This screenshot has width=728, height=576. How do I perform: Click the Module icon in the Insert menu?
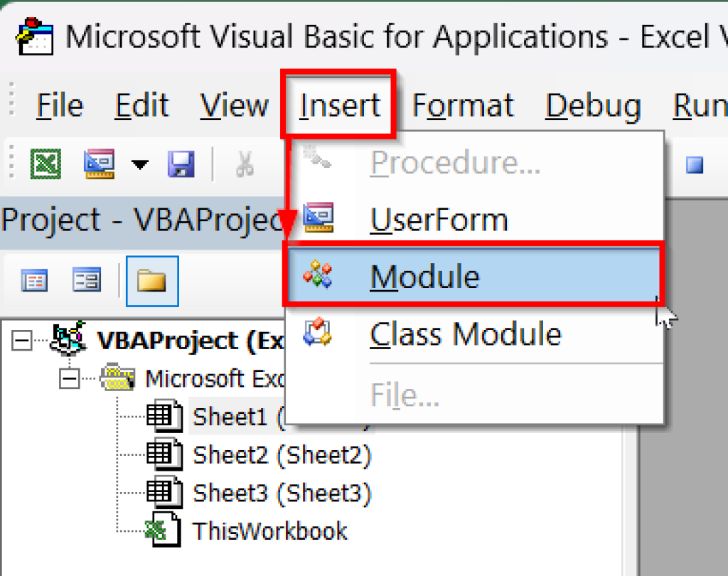click(320, 277)
